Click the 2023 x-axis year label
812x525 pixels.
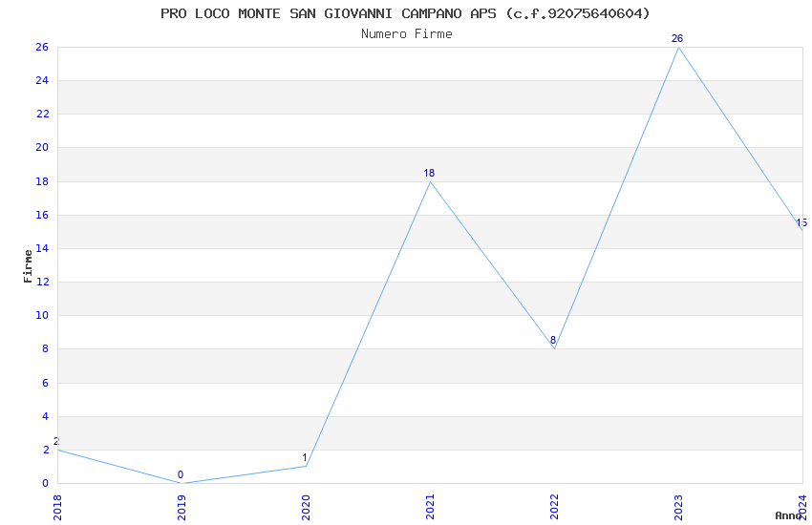coord(678,508)
